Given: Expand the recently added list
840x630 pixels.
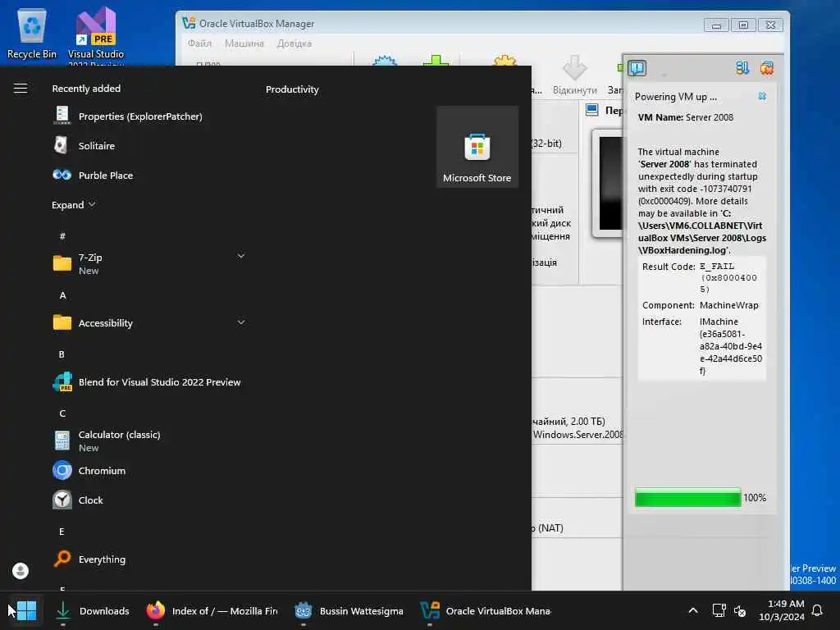Looking at the screenshot, I should [x=73, y=204].
